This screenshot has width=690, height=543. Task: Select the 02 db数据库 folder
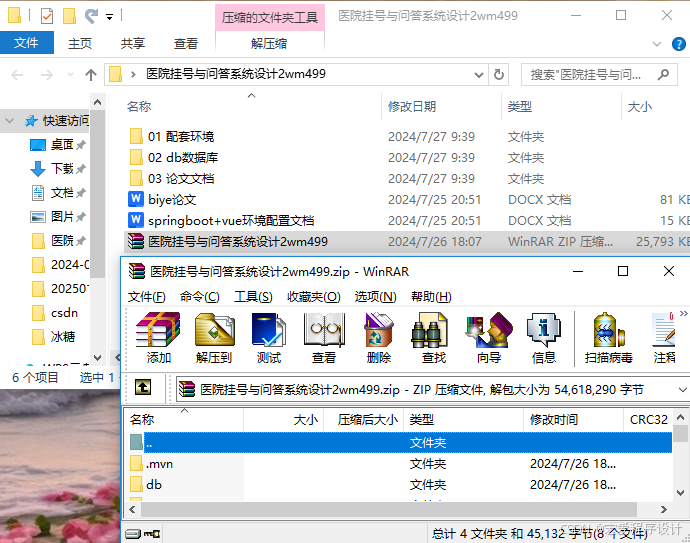[x=174, y=158]
